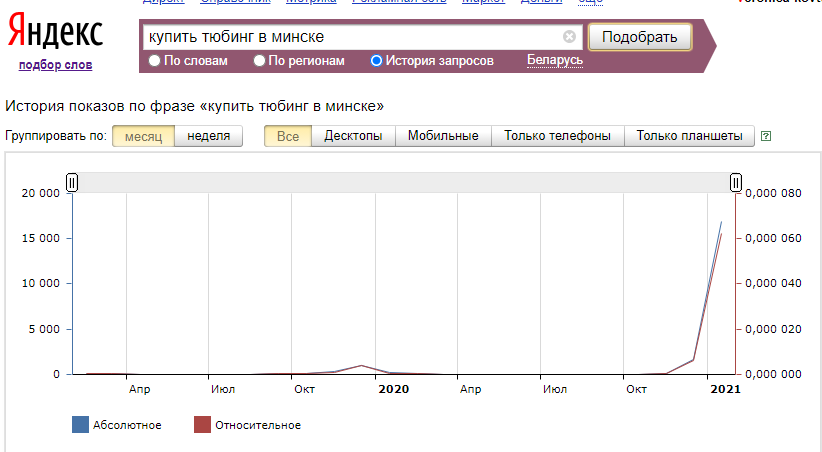Group data by месяц
822x452 pixels.
coord(143,136)
